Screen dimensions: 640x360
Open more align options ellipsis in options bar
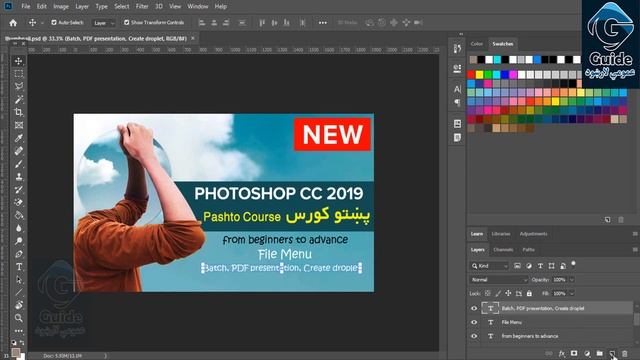pos(322,23)
